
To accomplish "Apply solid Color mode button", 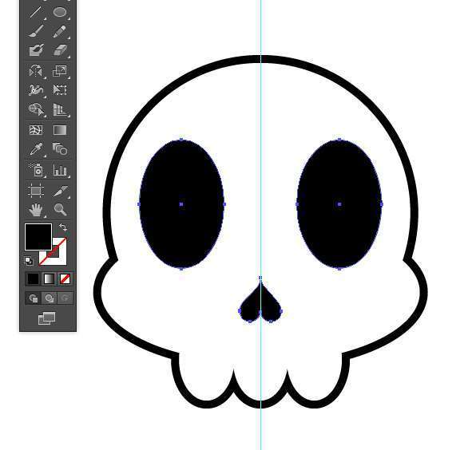I will (x=33, y=279).
